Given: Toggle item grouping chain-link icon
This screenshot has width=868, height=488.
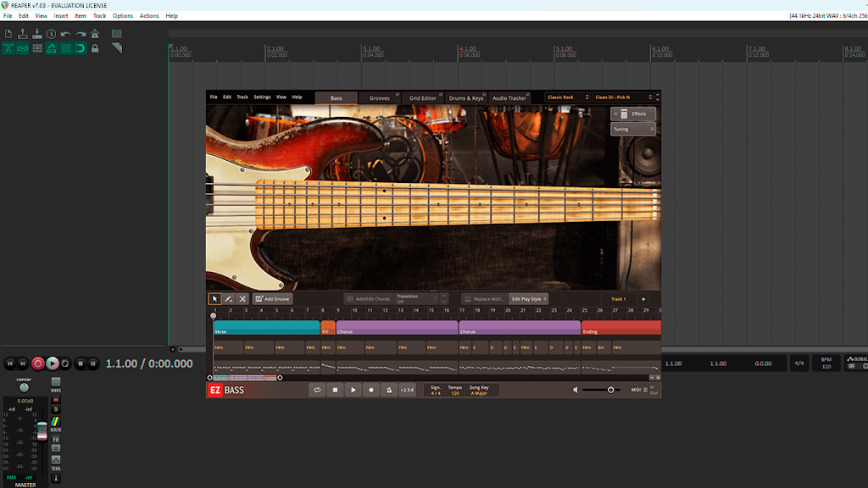Looking at the screenshot, I should coord(23,48).
